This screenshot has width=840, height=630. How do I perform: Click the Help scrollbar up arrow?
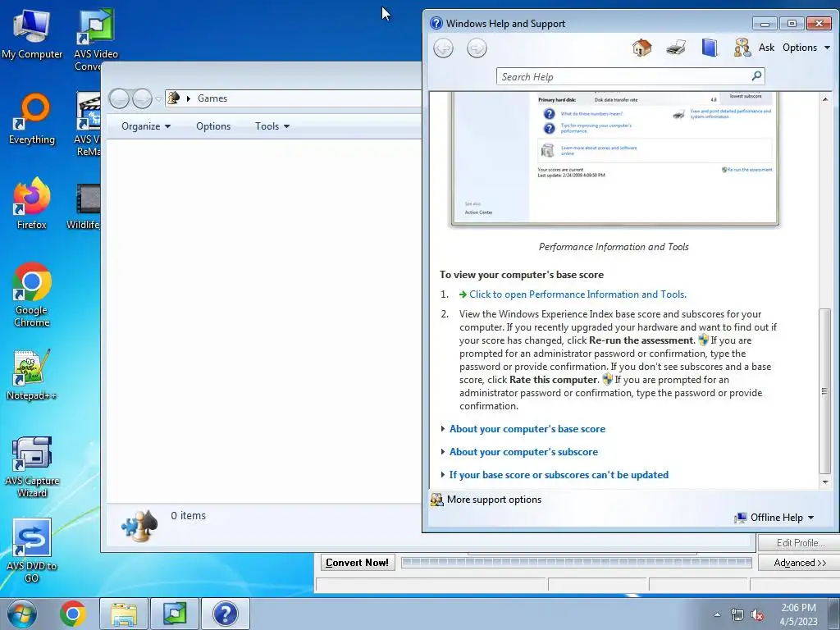pos(825,99)
